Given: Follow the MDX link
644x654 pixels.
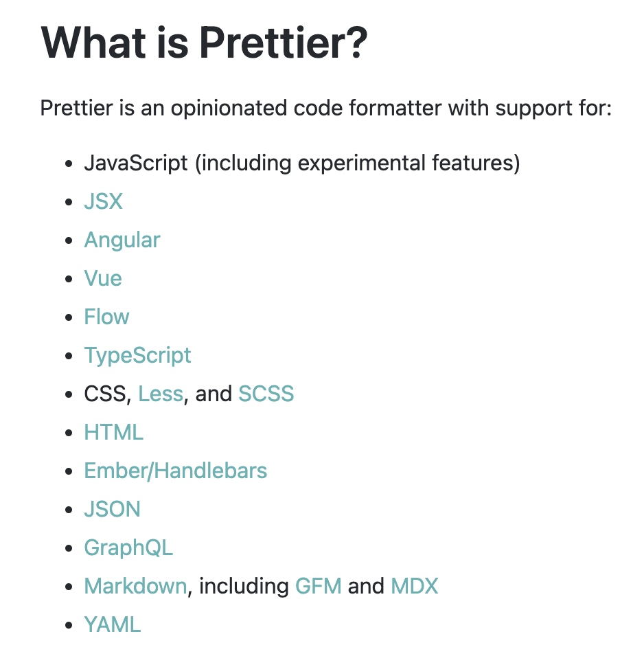Looking at the screenshot, I should (x=415, y=586).
